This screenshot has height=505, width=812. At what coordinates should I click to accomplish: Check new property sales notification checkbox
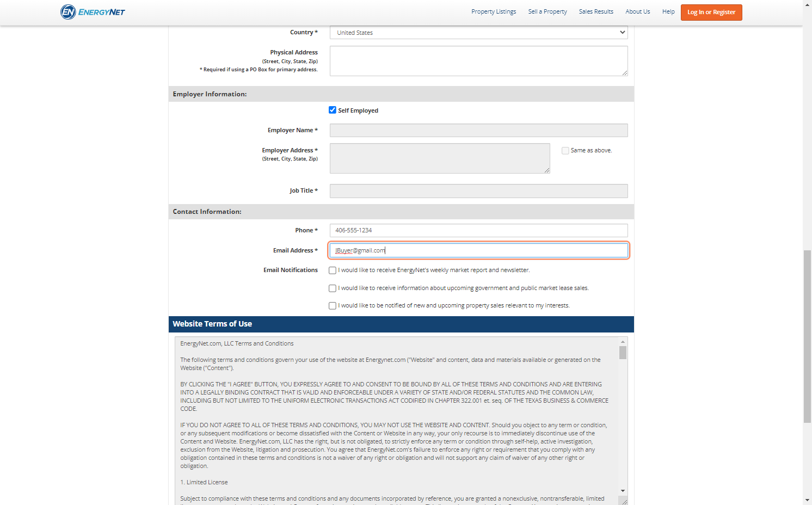click(333, 306)
